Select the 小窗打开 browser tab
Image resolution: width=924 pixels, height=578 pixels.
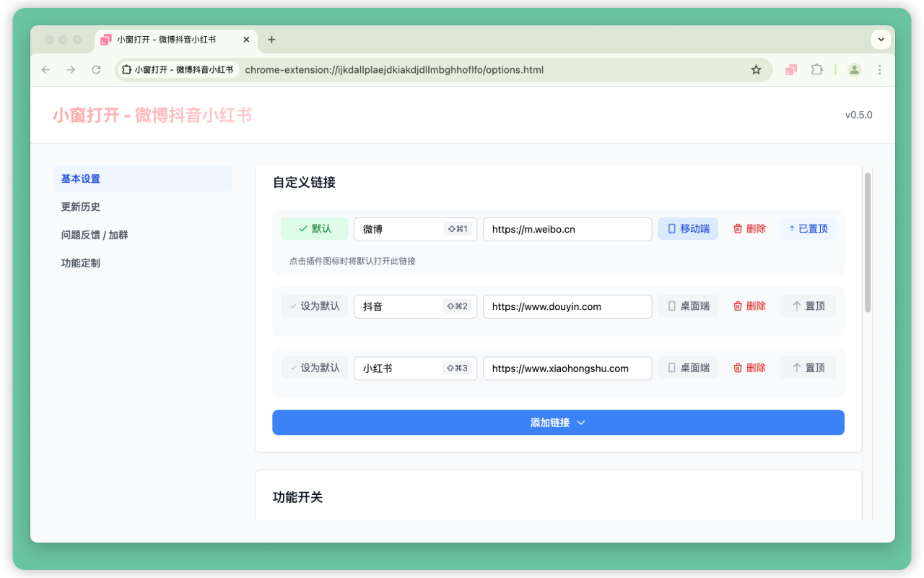(165, 40)
